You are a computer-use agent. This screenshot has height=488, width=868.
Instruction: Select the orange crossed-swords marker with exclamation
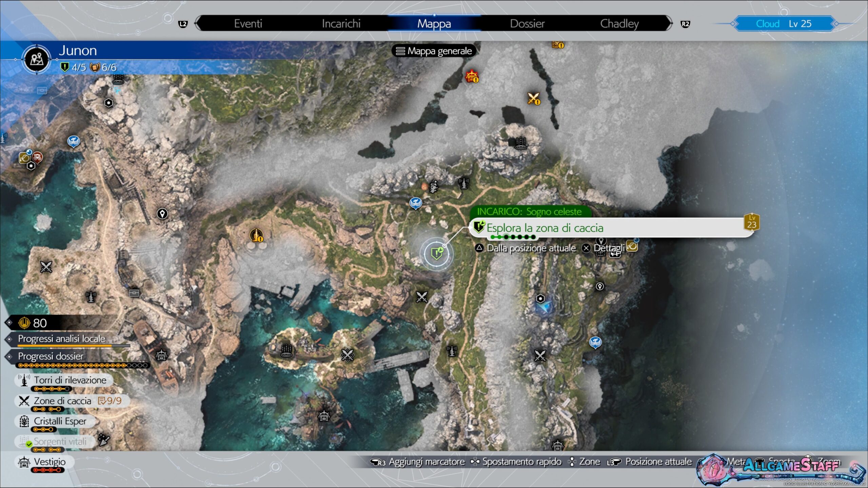pyautogui.click(x=534, y=99)
